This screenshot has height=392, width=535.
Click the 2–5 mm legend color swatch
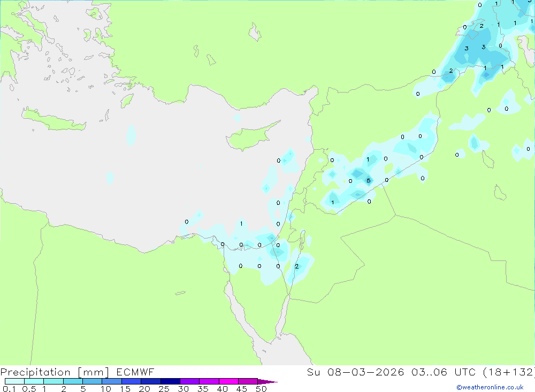click(73, 381)
